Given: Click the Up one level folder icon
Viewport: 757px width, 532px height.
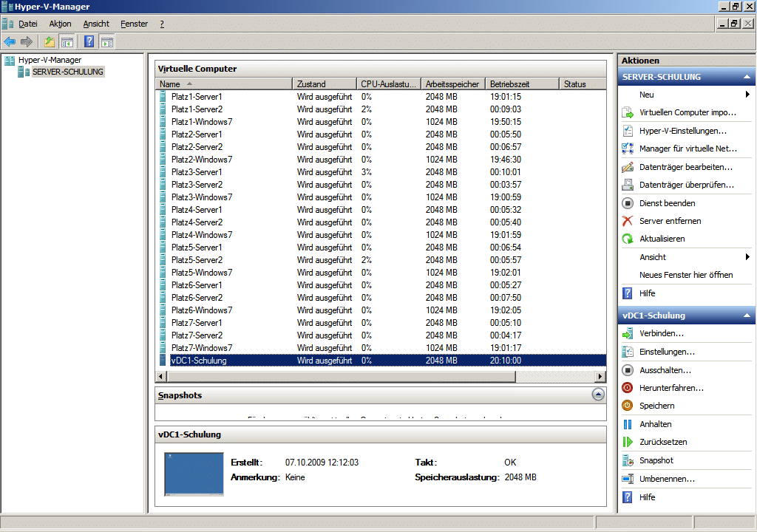Looking at the screenshot, I should (50, 42).
